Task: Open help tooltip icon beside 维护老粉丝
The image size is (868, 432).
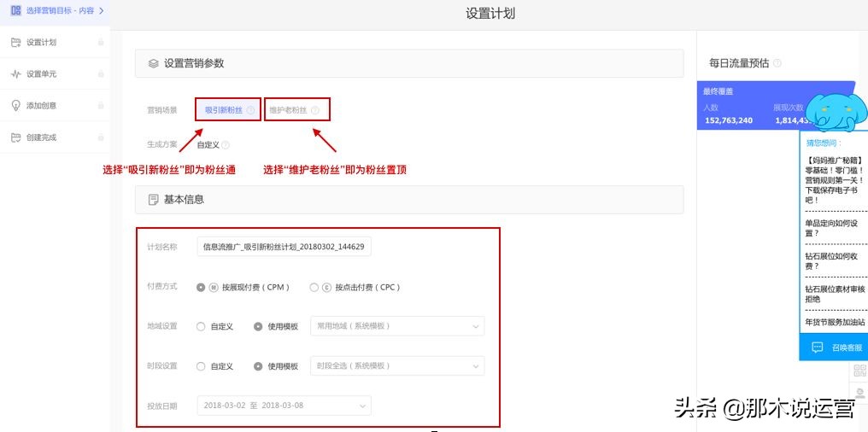Action: (x=315, y=111)
